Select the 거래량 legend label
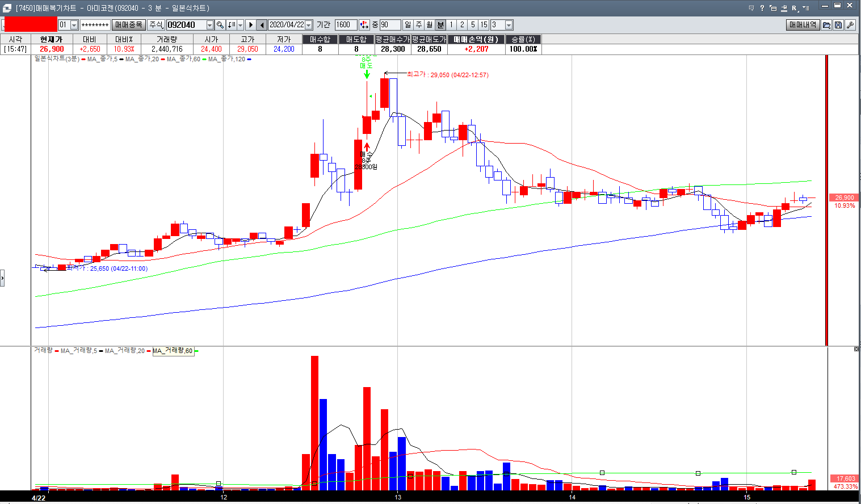The width and height of the screenshot is (861, 504). (43, 351)
